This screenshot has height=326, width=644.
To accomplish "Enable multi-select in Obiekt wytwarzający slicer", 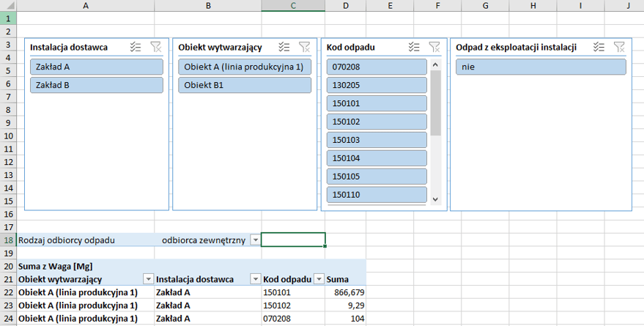I will 284,47.
